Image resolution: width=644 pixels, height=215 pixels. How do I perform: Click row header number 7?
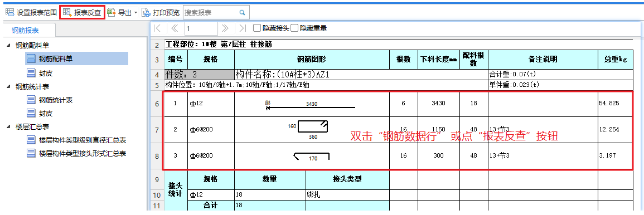[x=157, y=130]
